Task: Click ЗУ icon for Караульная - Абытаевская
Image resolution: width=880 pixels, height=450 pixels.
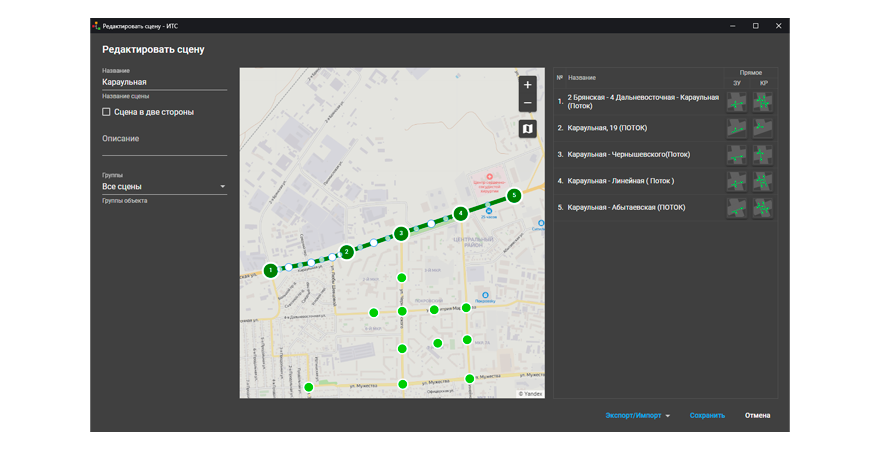Action: [x=737, y=207]
